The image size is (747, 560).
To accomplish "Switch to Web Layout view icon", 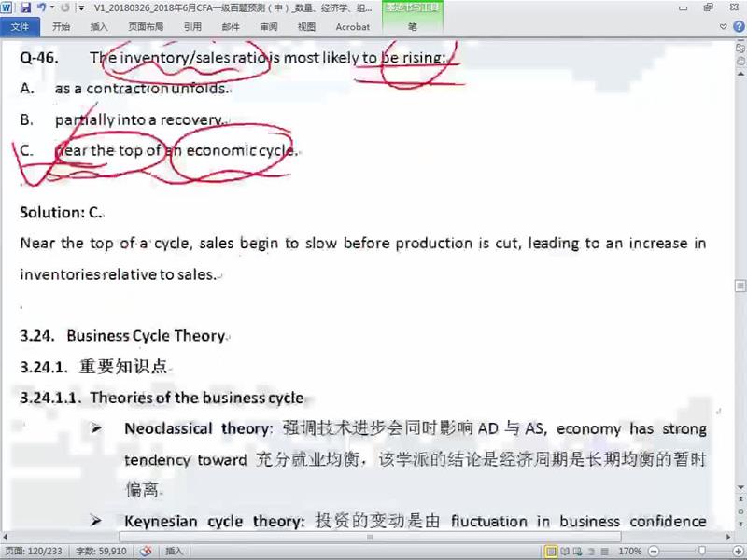I will (578, 552).
